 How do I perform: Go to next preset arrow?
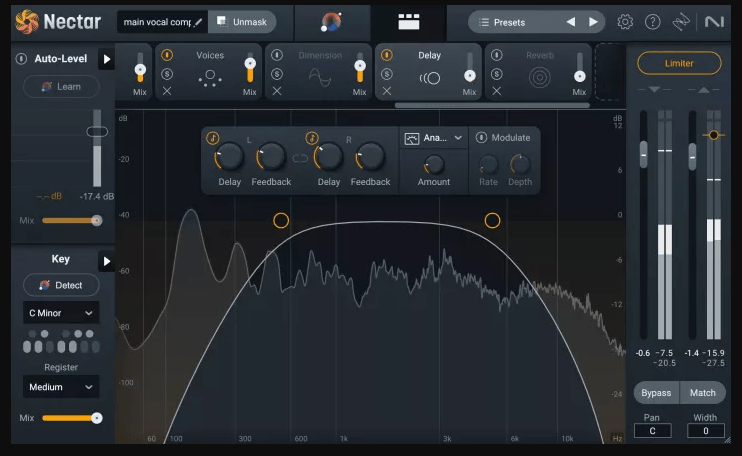593,22
